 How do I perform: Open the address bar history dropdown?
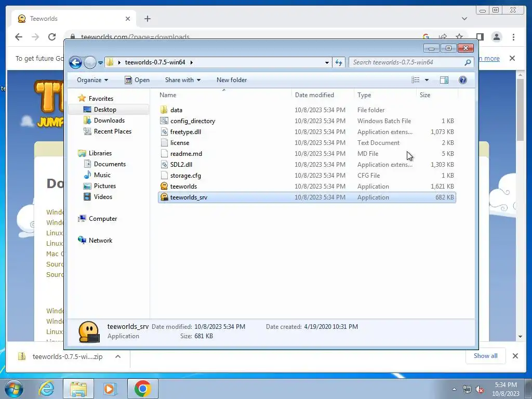(x=327, y=62)
